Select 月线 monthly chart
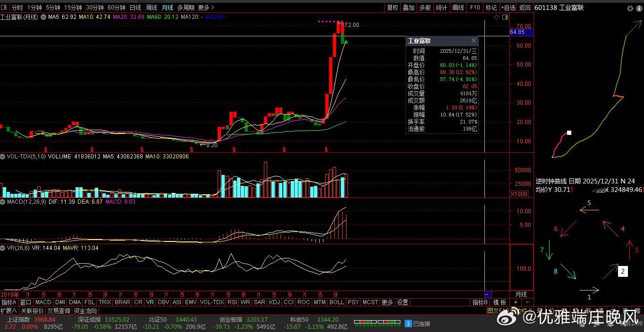This screenshot has width=644, height=332. click(167, 8)
